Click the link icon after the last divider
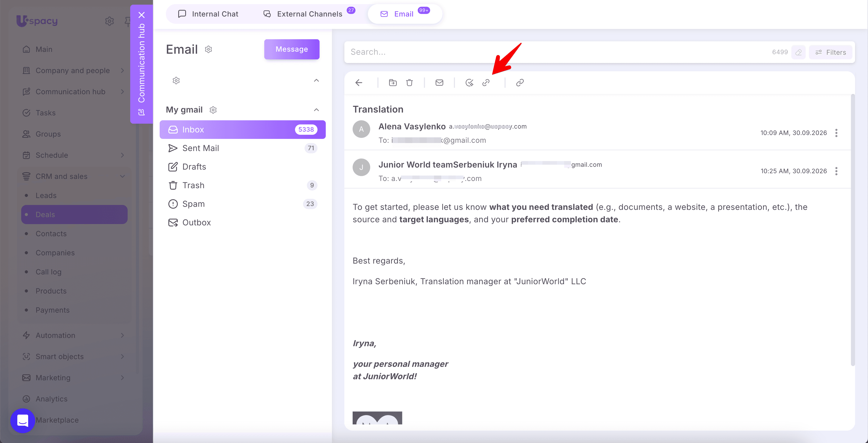Viewport: 868px width, 443px height. 520,82
